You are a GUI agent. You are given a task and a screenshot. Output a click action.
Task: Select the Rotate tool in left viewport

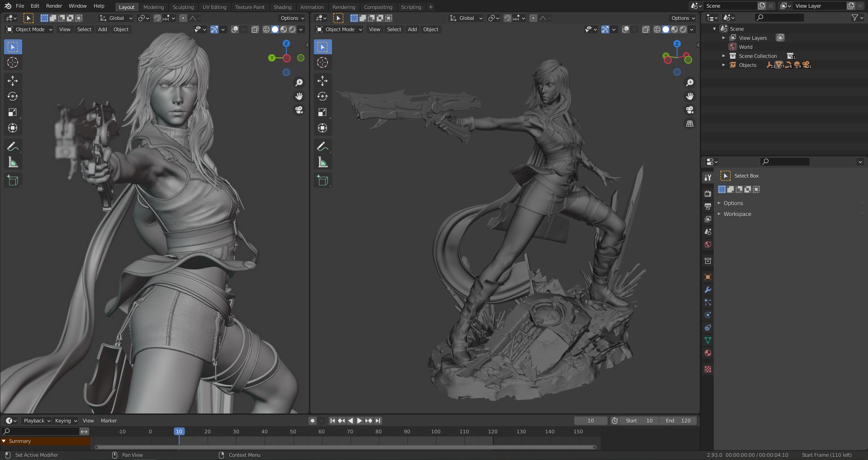pyautogui.click(x=13, y=96)
